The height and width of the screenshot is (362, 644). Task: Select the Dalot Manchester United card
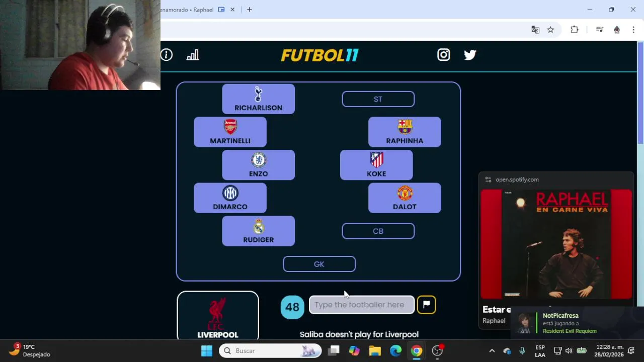tap(405, 198)
